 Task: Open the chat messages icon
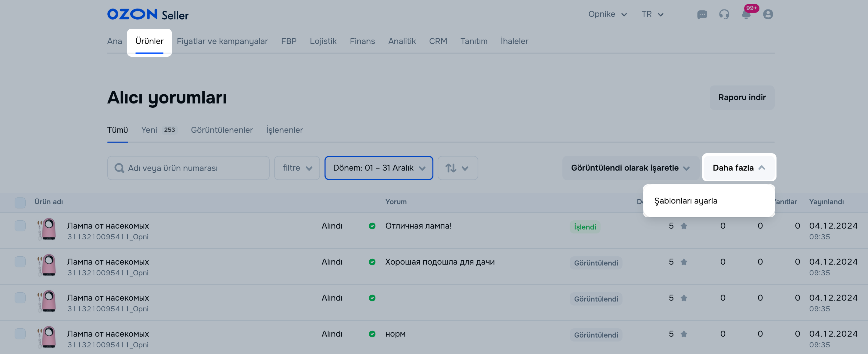702,14
